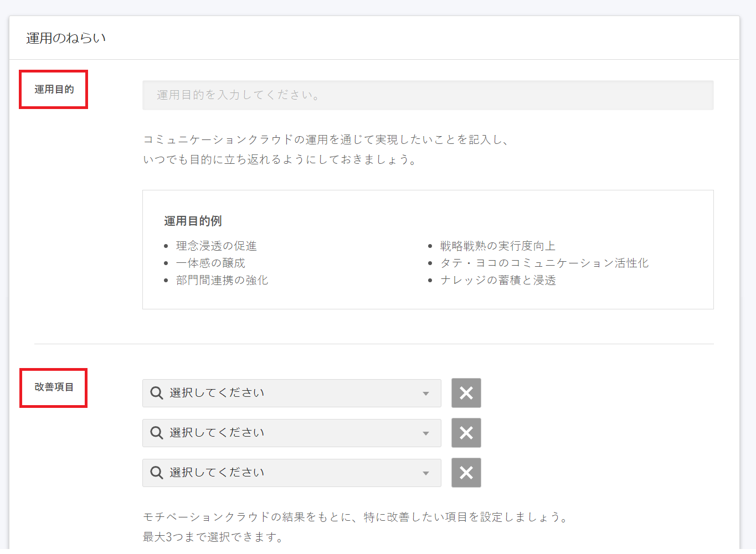Click the magnifier icon in the top 改善項目 selector
This screenshot has width=756, height=554.
pos(157,393)
